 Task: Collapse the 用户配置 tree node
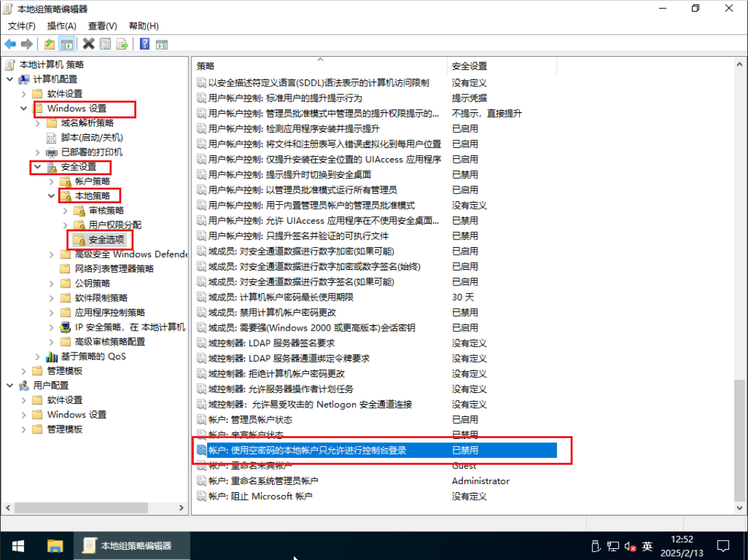pyautogui.click(x=10, y=385)
